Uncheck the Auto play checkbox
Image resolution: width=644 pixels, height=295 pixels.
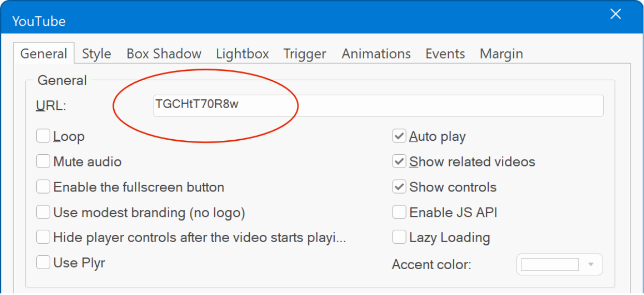[x=399, y=136]
